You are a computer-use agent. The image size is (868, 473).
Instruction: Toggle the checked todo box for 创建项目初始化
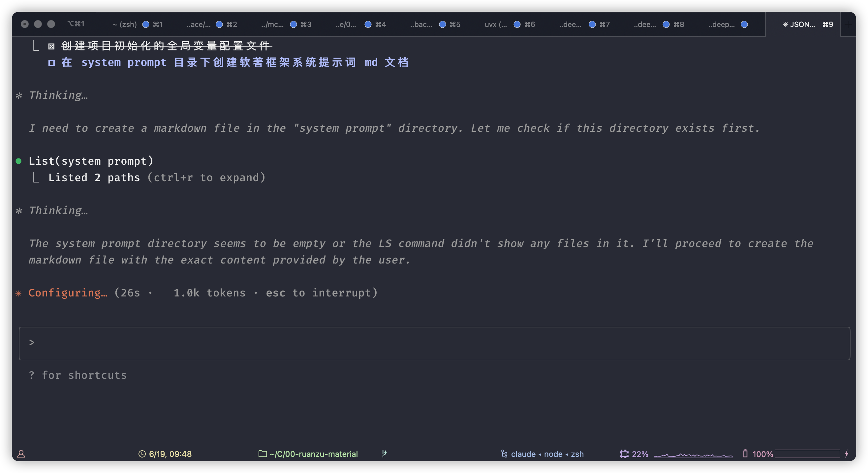click(51, 46)
